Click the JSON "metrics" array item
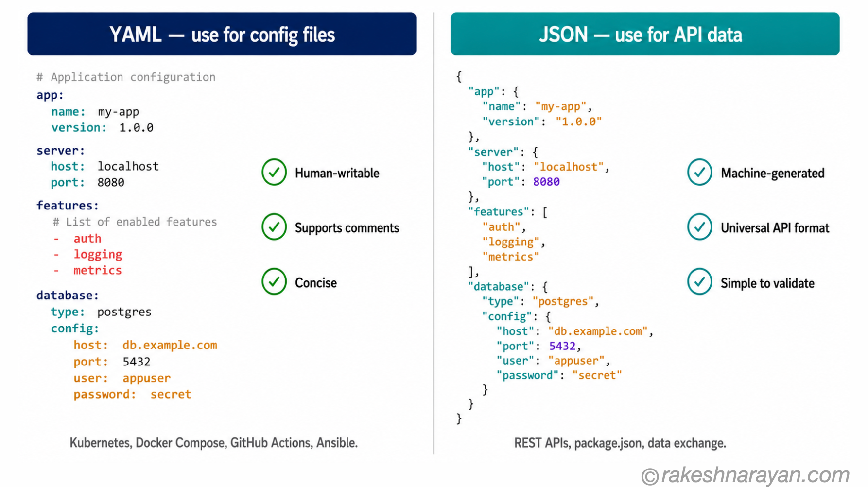 pos(511,257)
